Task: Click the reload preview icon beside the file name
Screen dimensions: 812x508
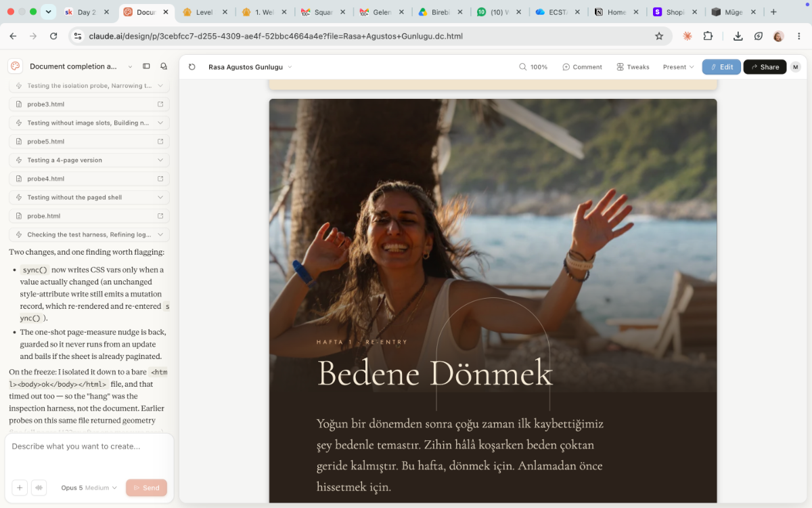Action: pyautogui.click(x=192, y=67)
